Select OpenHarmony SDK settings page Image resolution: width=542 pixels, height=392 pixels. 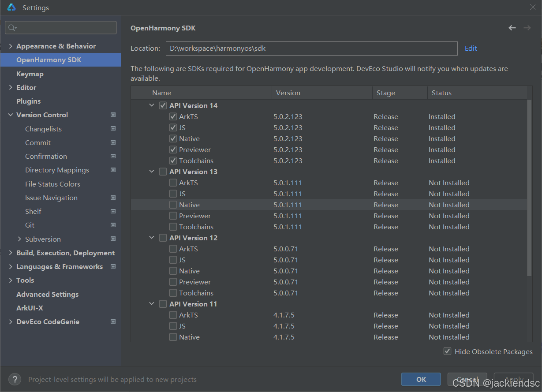(60, 60)
